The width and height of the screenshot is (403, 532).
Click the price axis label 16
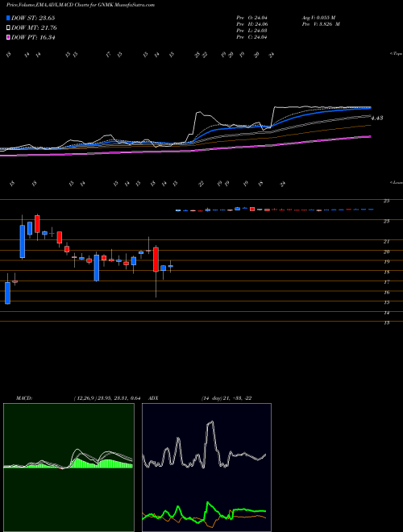[x=386, y=292]
